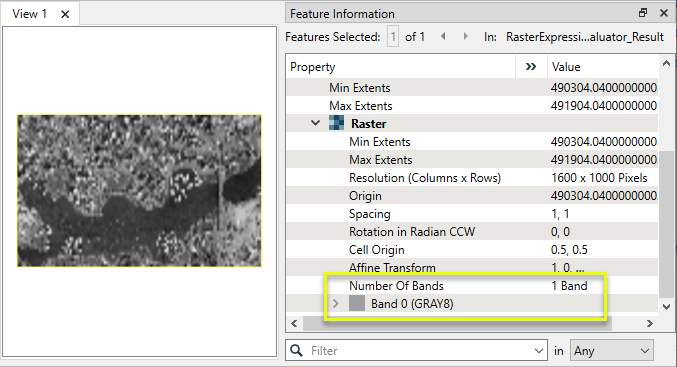
Task: Select Resolution (Columns x Rows) row
Action: point(472,178)
